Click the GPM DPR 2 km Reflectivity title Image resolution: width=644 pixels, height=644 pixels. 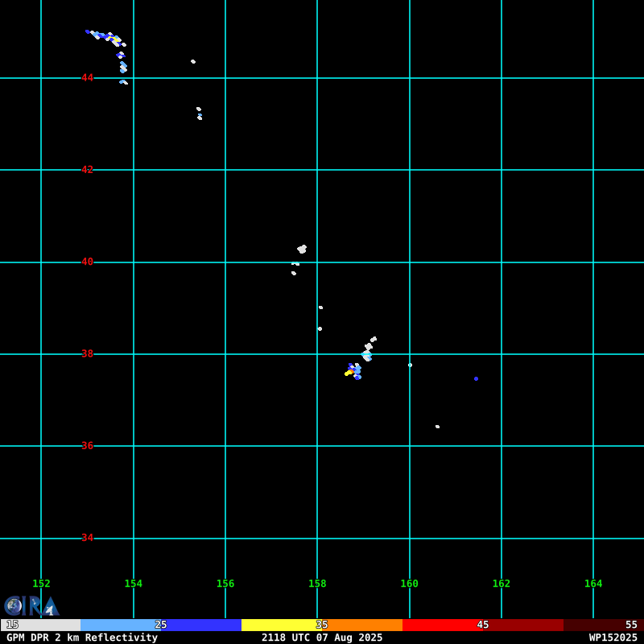82,638
